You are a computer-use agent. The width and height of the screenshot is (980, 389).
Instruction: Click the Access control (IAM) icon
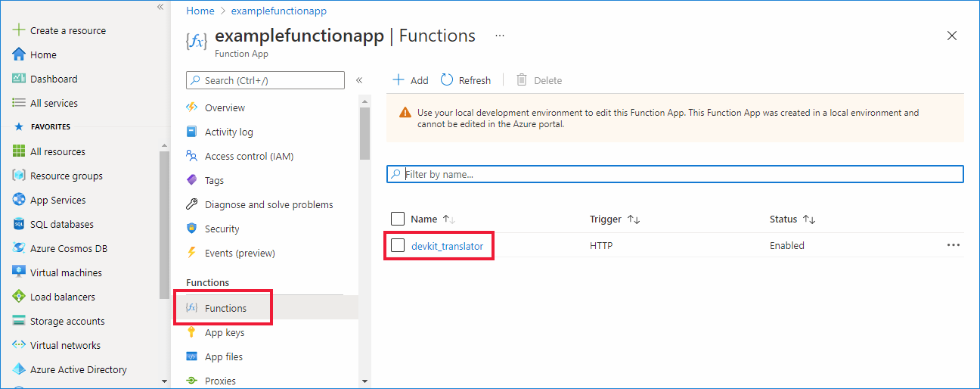point(191,156)
